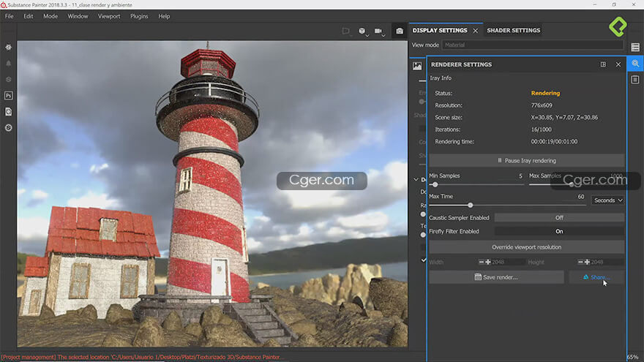
Task: Export to Photoshop with the Ps icon
Action: point(8,96)
